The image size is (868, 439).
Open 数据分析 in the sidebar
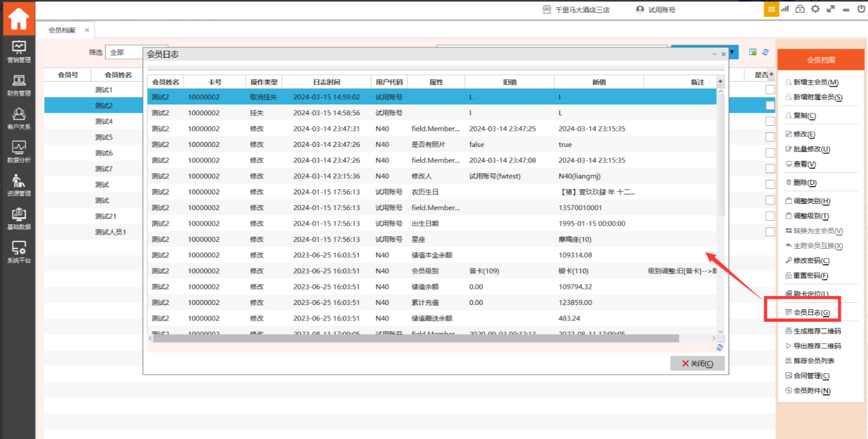pyautogui.click(x=18, y=152)
